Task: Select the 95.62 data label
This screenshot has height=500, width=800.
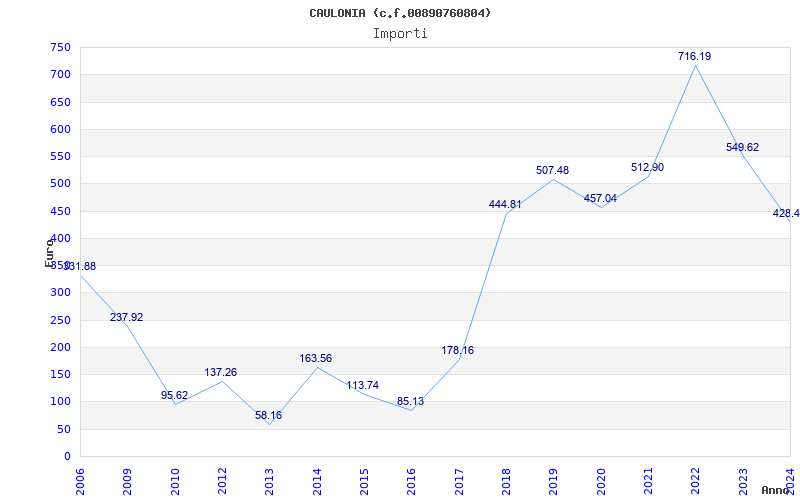Action: [174, 395]
